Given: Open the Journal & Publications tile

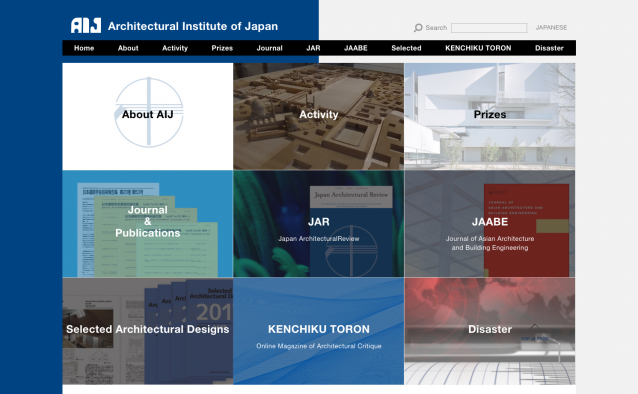Looking at the screenshot, I should (148, 224).
